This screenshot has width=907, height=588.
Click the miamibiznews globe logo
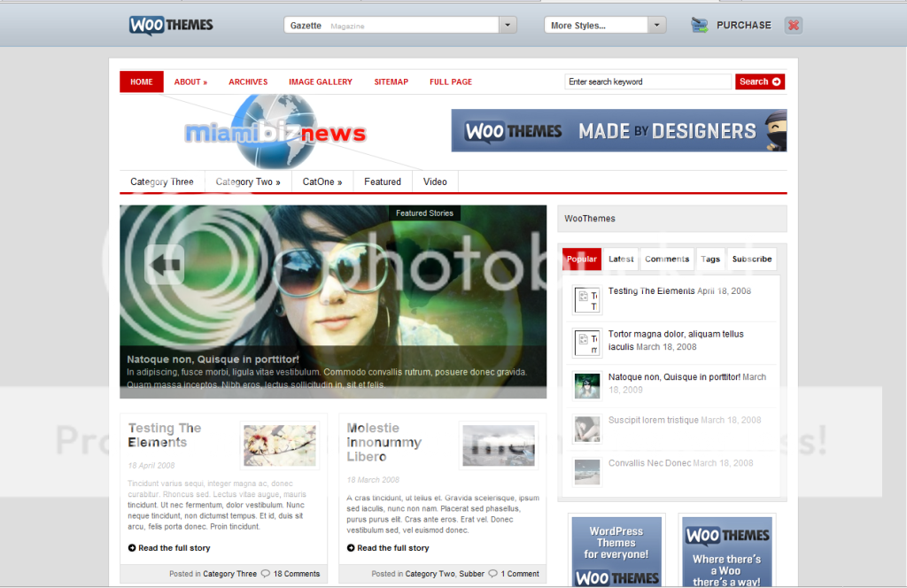click(x=275, y=133)
